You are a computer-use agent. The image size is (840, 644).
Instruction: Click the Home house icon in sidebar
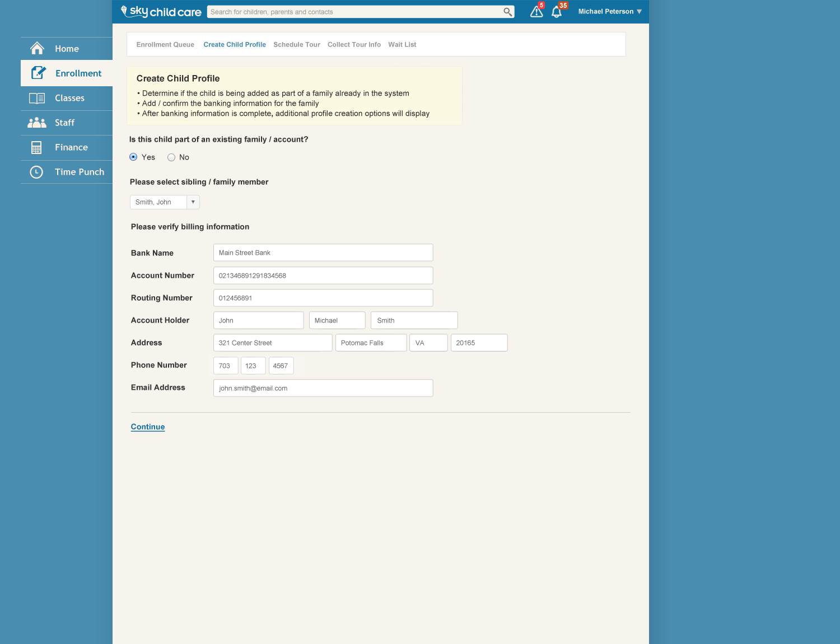(x=37, y=49)
